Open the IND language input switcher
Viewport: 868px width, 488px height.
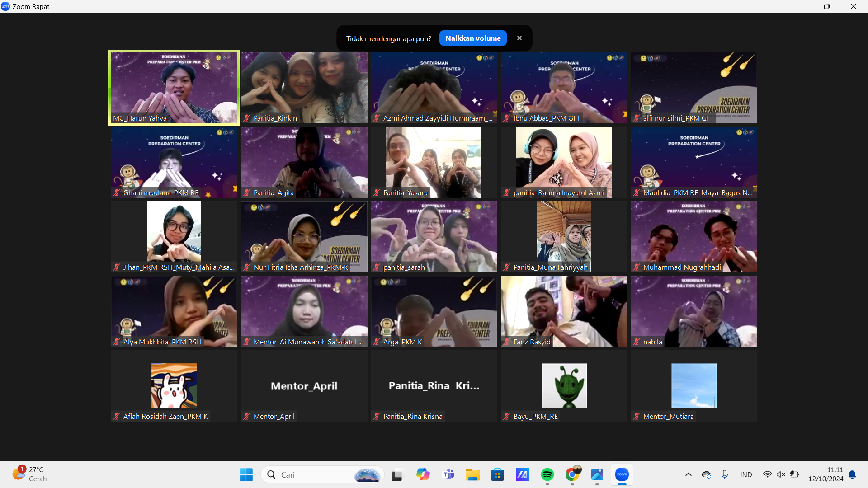pos(746,474)
